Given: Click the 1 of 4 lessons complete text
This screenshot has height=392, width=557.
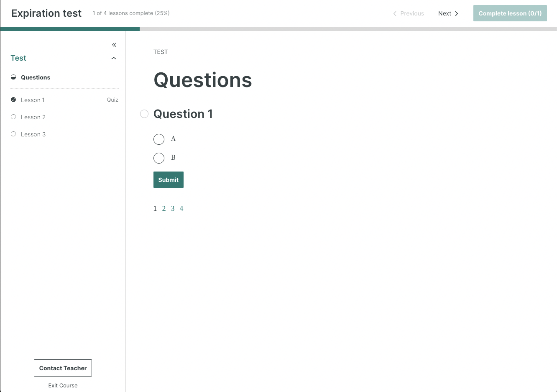Looking at the screenshot, I should point(131,13).
